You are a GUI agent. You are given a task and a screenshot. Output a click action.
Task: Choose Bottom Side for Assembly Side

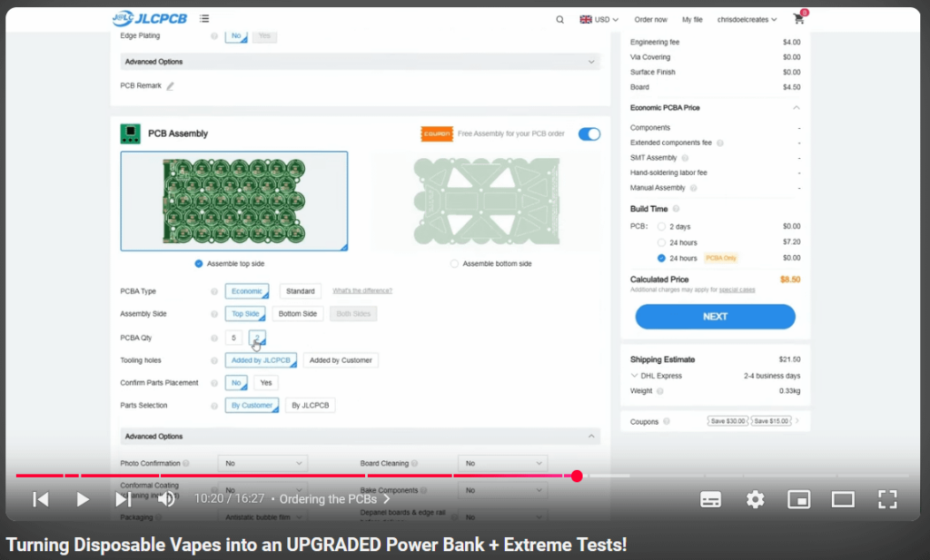click(298, 313)
